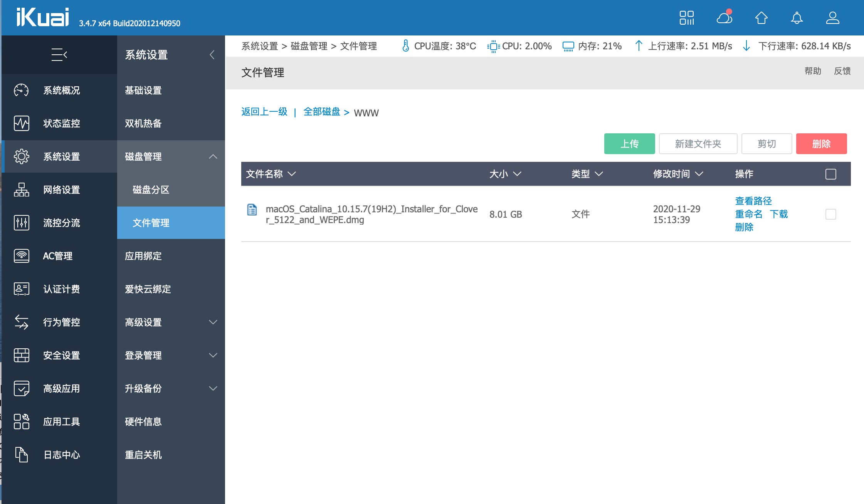Open the user account icon top right
Viewport: 864px width, 504px height.
click(832, 17)
